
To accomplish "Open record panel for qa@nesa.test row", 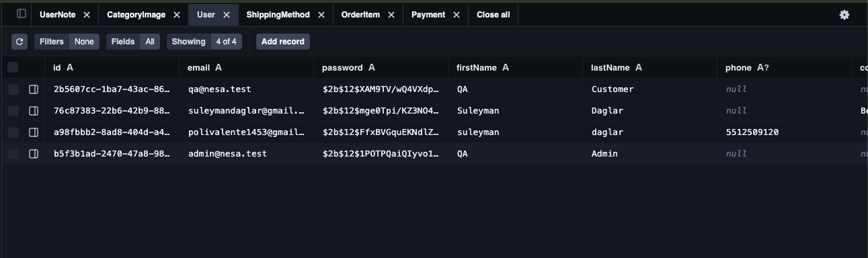I will 34,89.
